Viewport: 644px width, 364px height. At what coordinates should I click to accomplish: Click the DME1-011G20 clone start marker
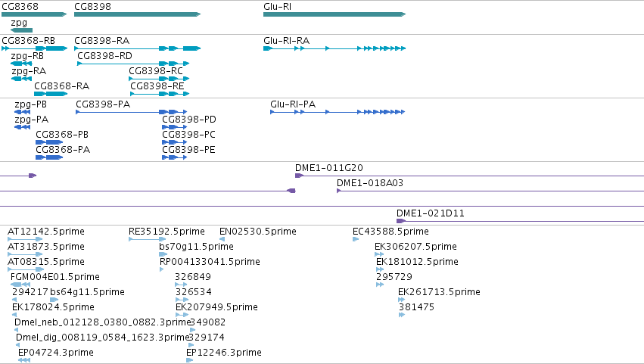(299, 176)
